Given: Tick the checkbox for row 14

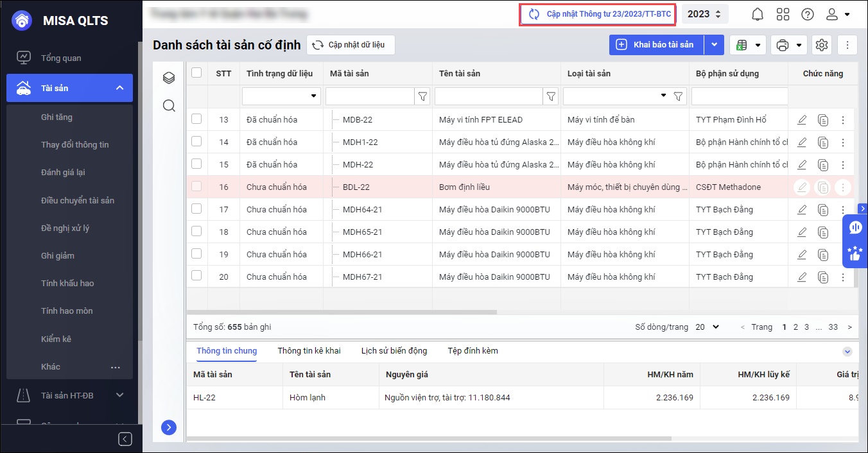Looking at the screenshot, I should tap(196, 141).
